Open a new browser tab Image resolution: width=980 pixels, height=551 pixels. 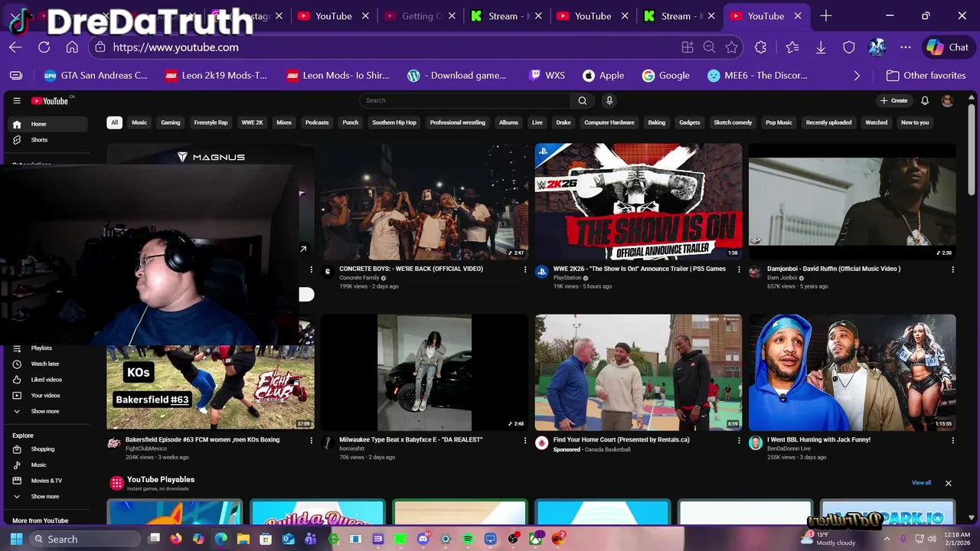825,16
